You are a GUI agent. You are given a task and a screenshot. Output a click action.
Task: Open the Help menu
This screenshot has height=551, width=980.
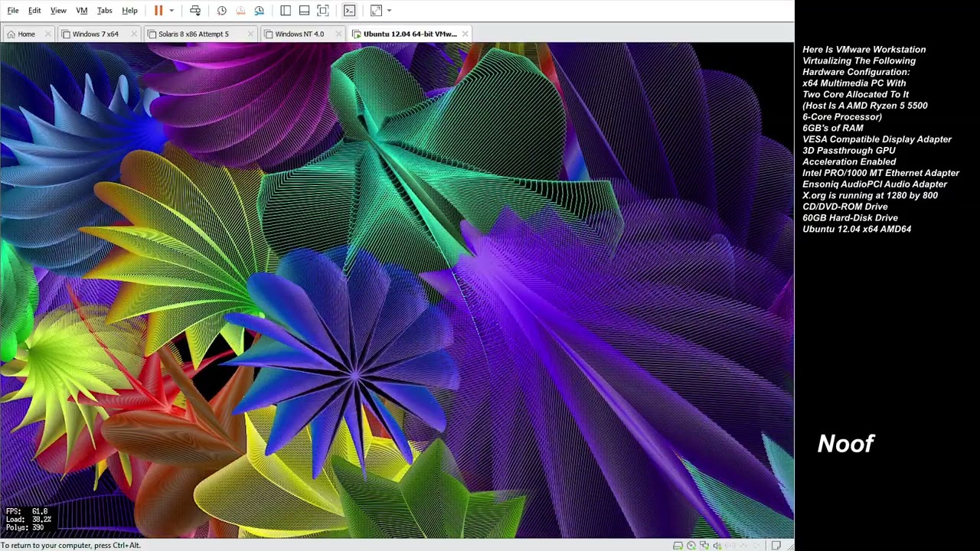[129, 11]
